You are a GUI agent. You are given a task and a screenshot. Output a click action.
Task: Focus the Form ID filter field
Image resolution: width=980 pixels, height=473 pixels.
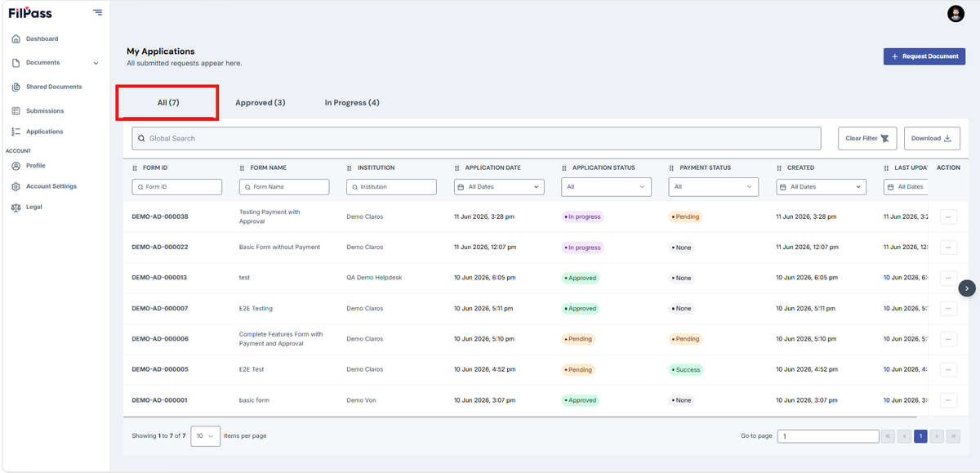coord(177,187)
